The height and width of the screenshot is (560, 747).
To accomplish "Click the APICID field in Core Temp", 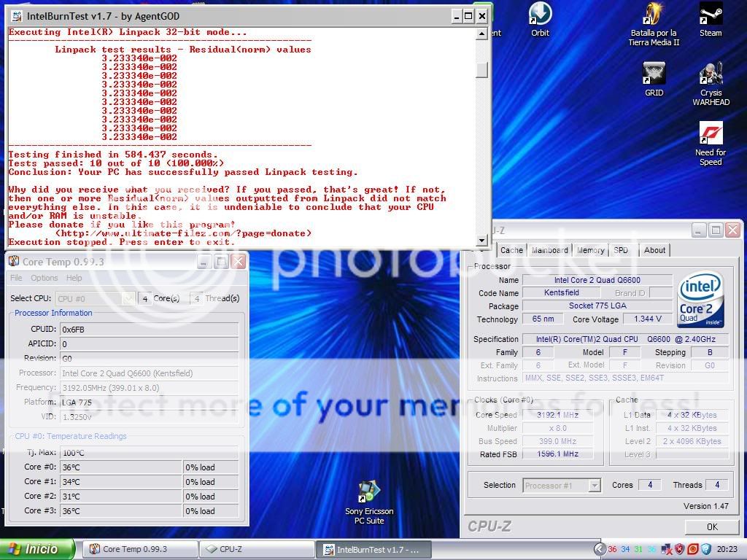I will click(149, 344).
